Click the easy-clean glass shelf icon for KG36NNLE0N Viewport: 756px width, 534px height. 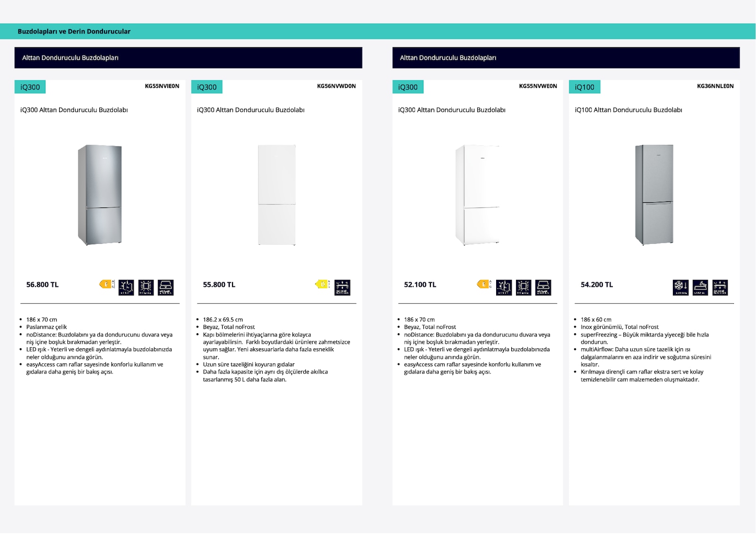click(x=701, y=287)
